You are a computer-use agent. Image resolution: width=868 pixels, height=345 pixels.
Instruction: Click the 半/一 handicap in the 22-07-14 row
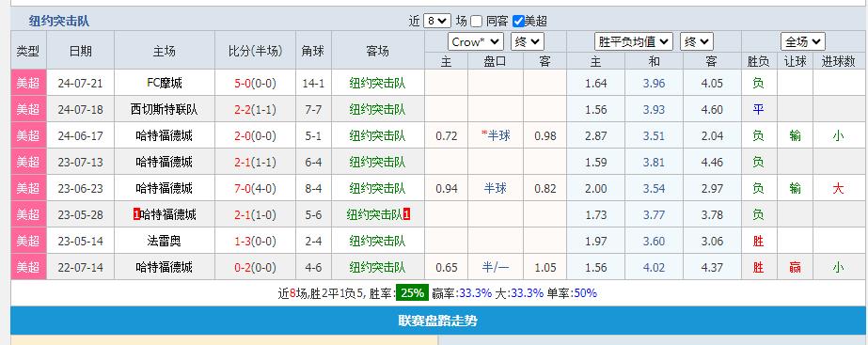point(496,268)
